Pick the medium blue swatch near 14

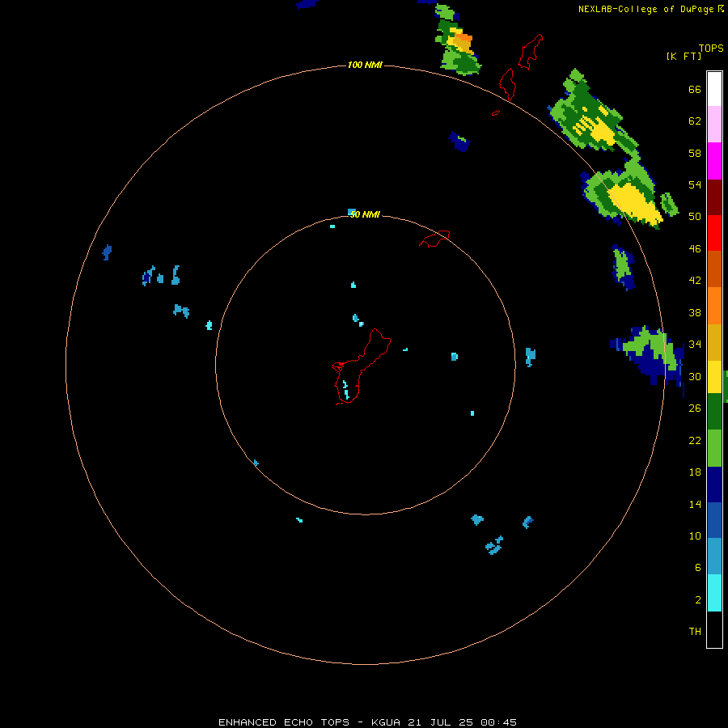pyautogui.click(x=714, y=520)
